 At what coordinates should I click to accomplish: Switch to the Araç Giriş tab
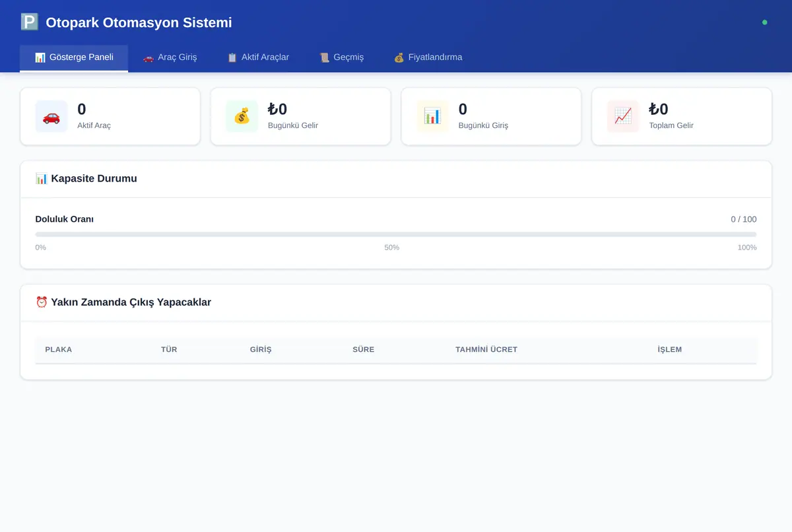tap(170, 58)
